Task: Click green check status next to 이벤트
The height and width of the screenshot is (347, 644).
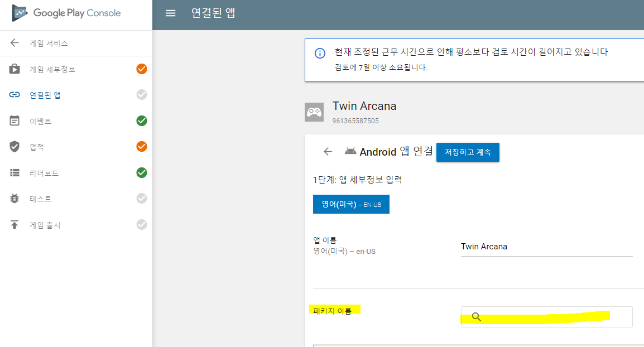Action: (142, 121)
